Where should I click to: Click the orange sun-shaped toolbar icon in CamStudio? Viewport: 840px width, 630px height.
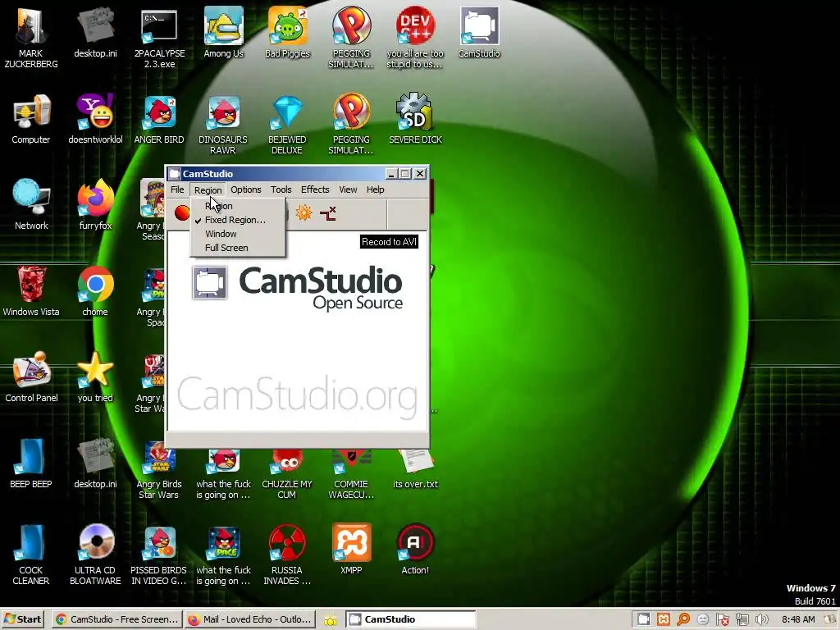coord(304,213)
